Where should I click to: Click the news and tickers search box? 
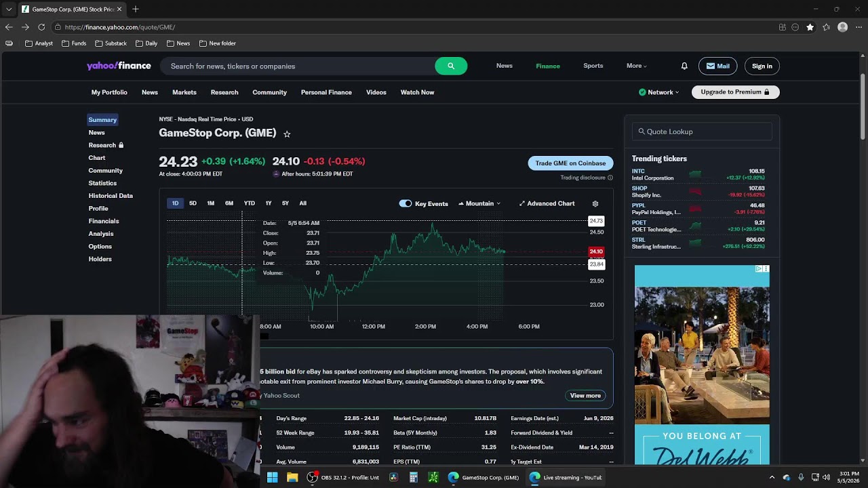[298, 66]
